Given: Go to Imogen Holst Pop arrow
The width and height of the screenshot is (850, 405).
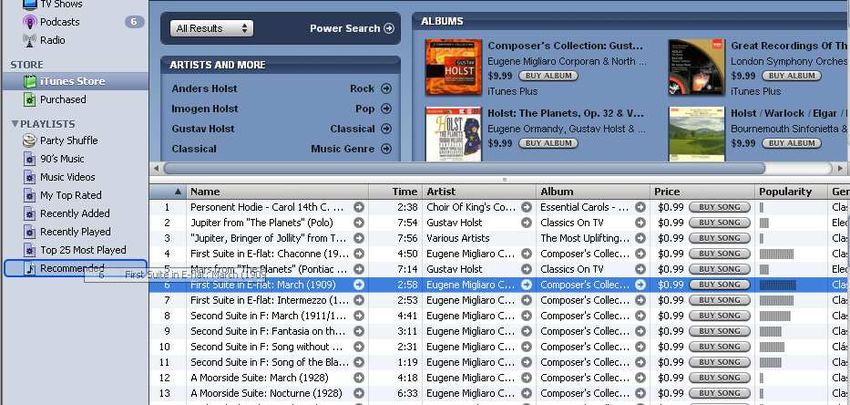Looking at the screenshot, I should tap(386, 109).
